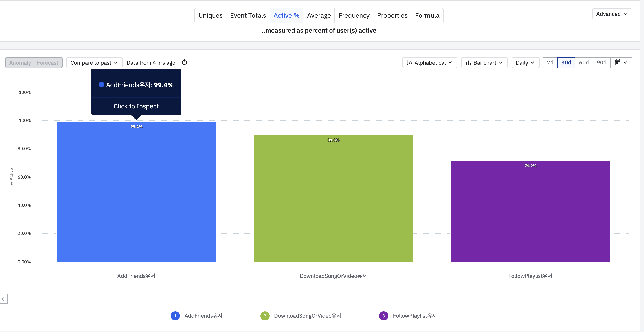Switch to the Frequency tab
This screenshot has width=644, height=332.
tap(354, 15)
